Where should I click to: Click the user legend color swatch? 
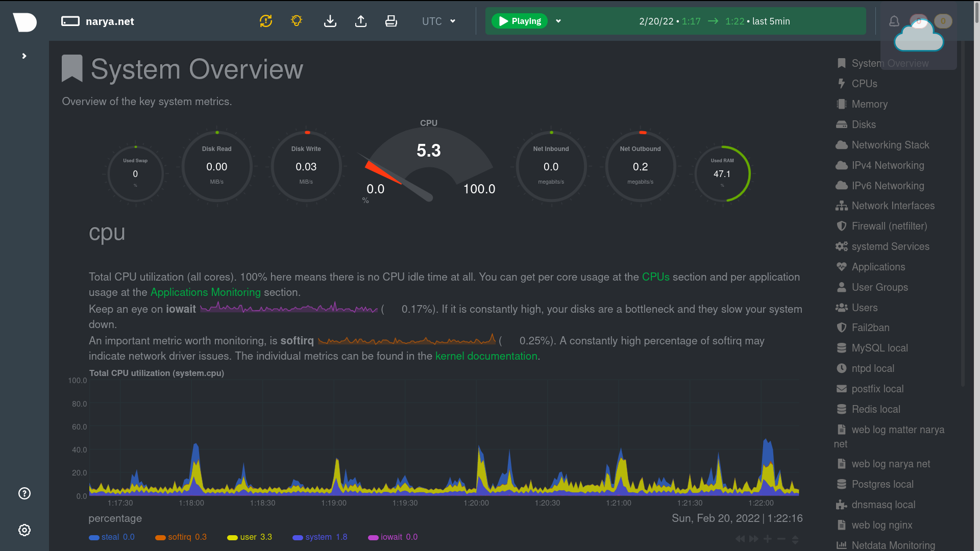[232, 538]
